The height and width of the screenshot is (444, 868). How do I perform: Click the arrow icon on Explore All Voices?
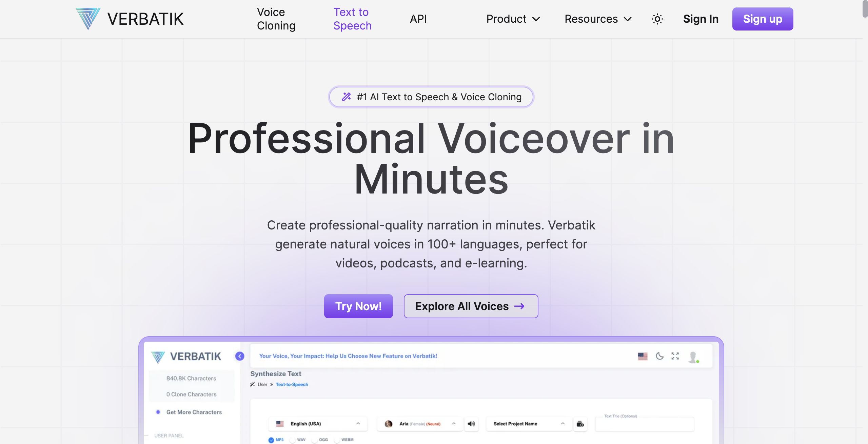tap(519, 306)
